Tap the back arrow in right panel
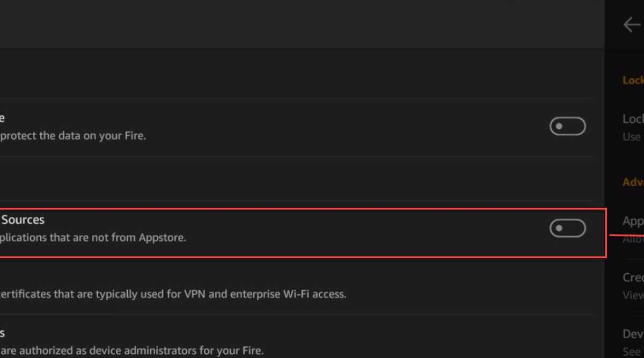This screenshot has height=358, width=644. tap(632, 25)
